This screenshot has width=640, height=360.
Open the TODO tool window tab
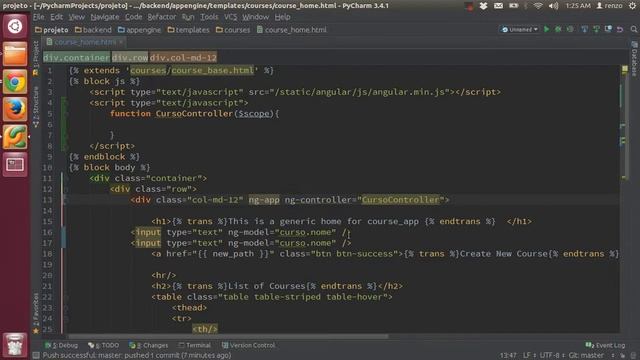[104, 345]
